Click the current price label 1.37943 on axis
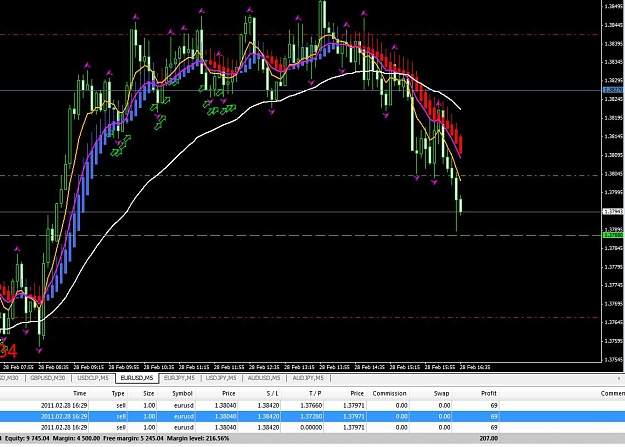 (x=613, y=212)
